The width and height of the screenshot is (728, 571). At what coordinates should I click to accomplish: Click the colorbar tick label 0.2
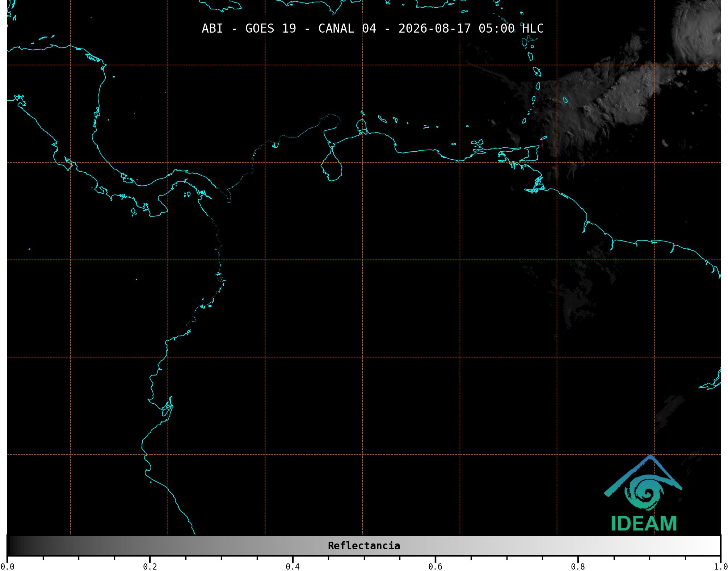tap(150, 566)
